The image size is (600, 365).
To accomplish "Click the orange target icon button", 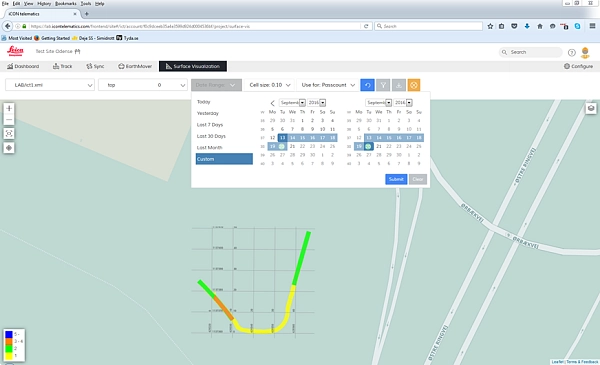I will pyautogui.click(x=414, y=85).
